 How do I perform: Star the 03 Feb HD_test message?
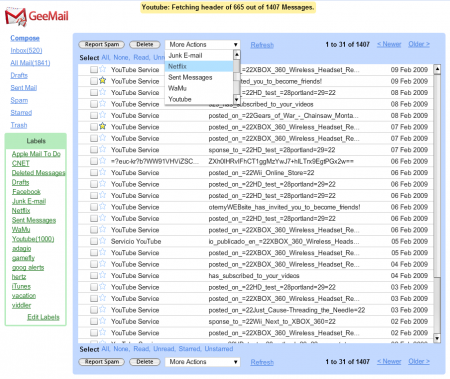click(103, 286)
